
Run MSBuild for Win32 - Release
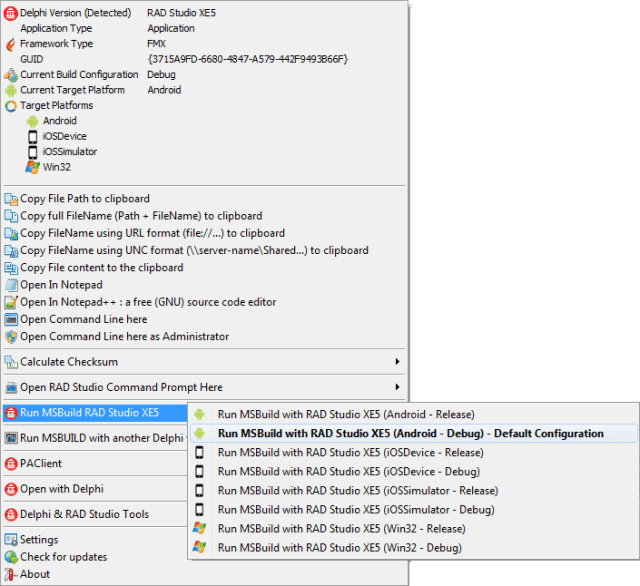point(413,529)
